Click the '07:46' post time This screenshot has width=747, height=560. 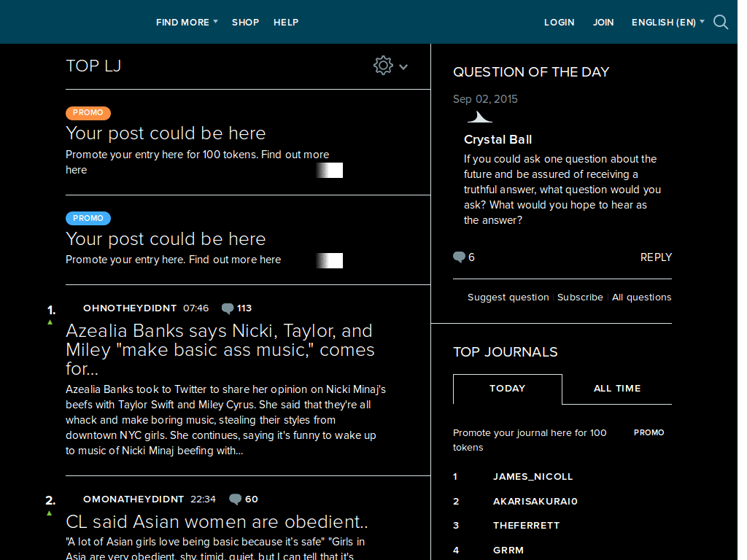(x=196, y=308)
